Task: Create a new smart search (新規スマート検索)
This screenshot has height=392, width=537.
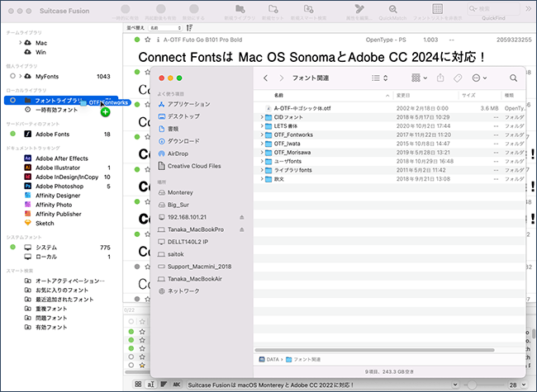Action: click(x=309, y=9)
